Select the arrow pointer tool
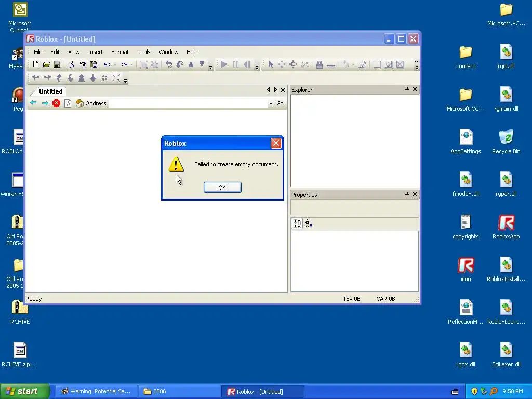Screen dimensions: 532x399 271,64
